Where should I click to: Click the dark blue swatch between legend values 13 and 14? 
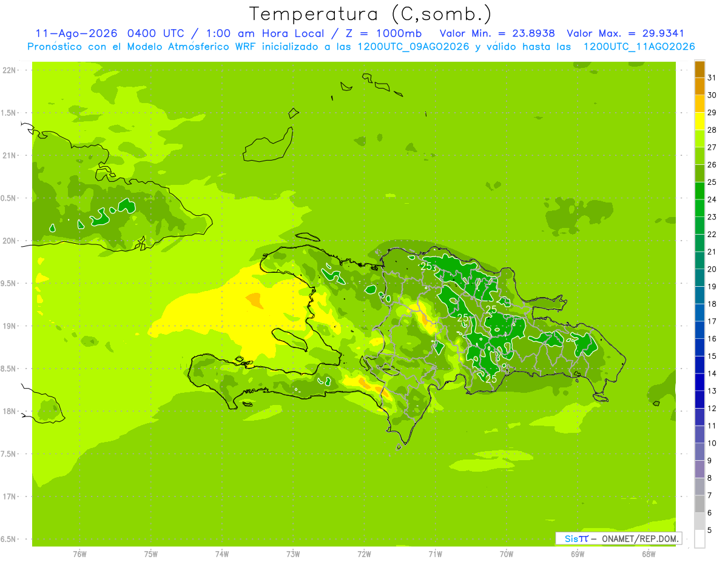tap(699, 382)
